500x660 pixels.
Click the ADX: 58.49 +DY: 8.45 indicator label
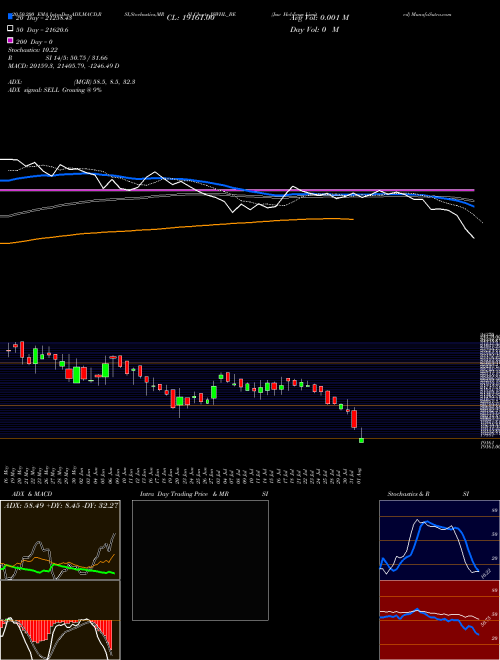(x=61, y=505)
